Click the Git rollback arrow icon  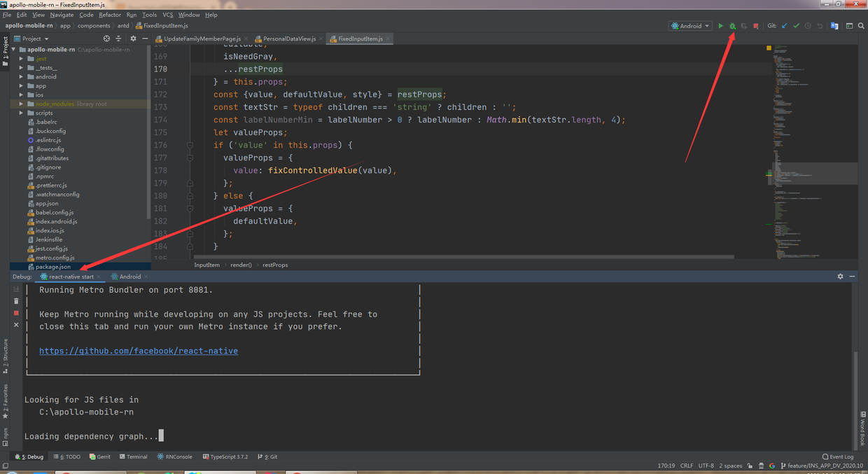pyautogui.click(x=820, y=26)
